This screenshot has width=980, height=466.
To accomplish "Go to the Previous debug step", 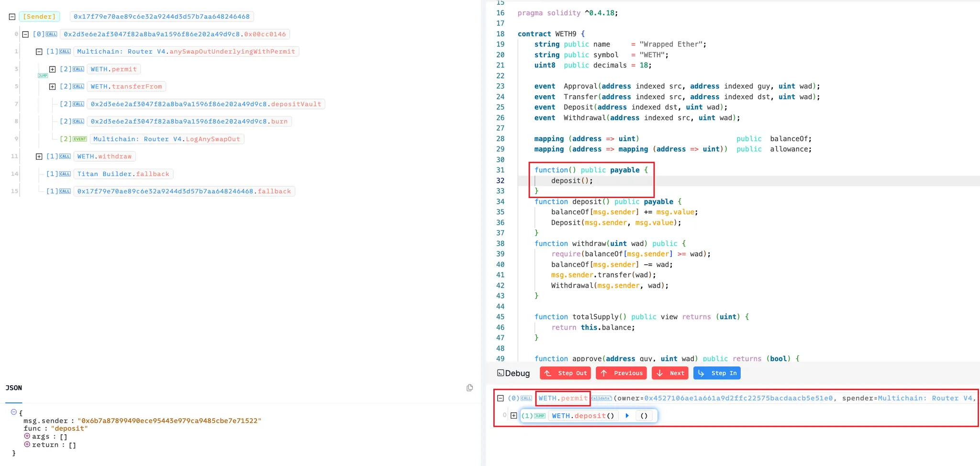I will point(621,373).
